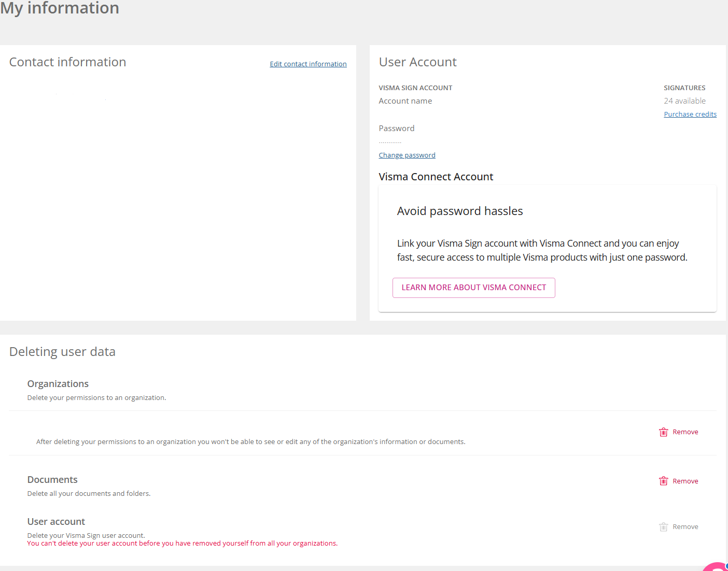This screenshot has width=728, height=571.
Task: Click the trash icon for removing organization permissions
Action: point(663,432)
